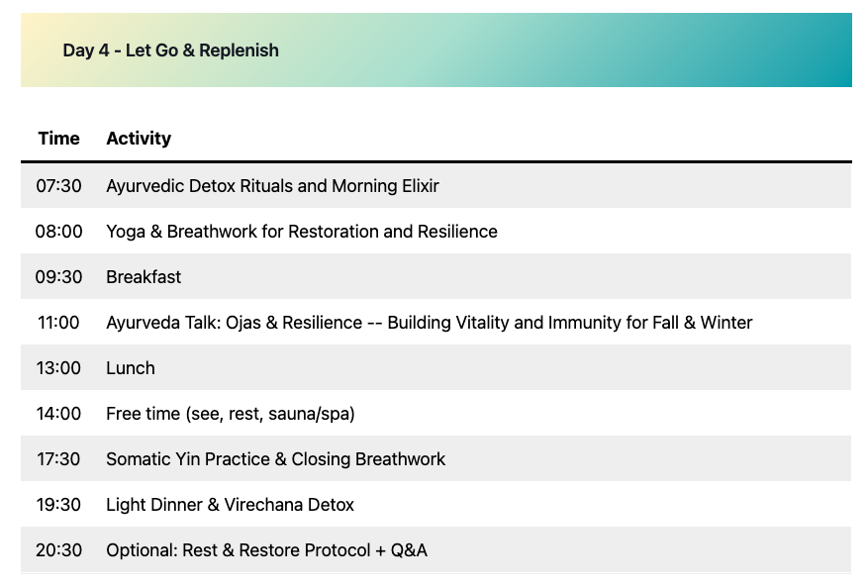The width and height of the screenshot is (868, 588).
Task: Click Light Dinner & Virechana Detox row
Action: click(230, 505)
